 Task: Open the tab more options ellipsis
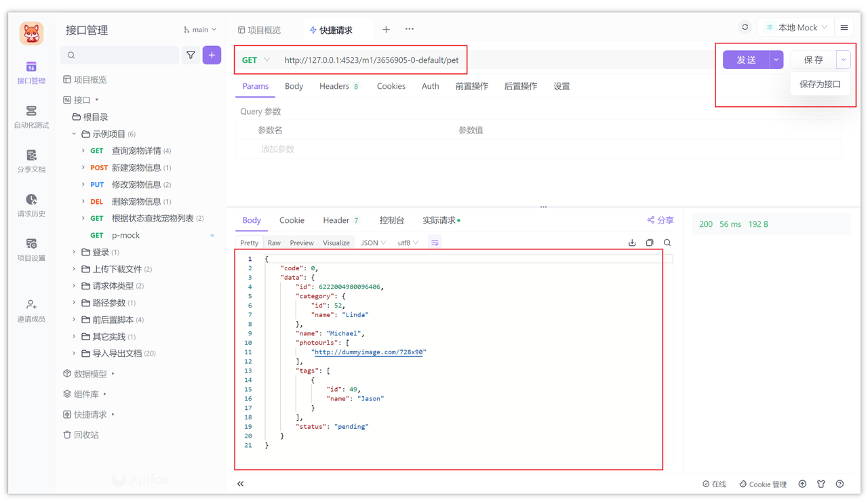[x=410, y=29]
